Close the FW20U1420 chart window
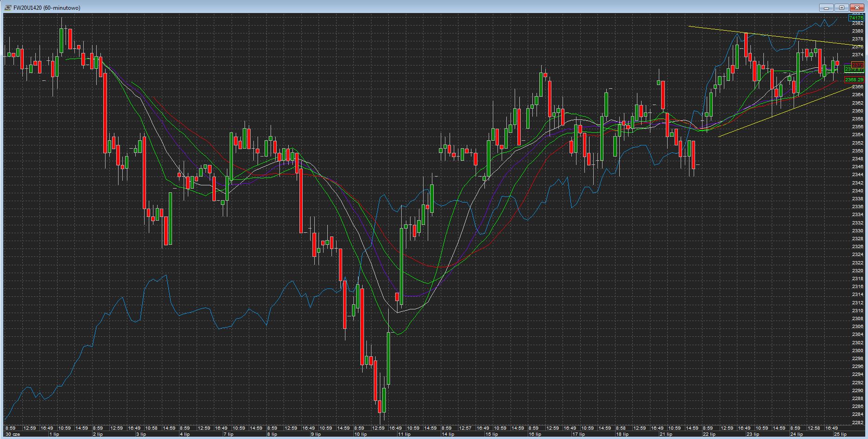Screen dimensions: 868x439 (856, 7)
